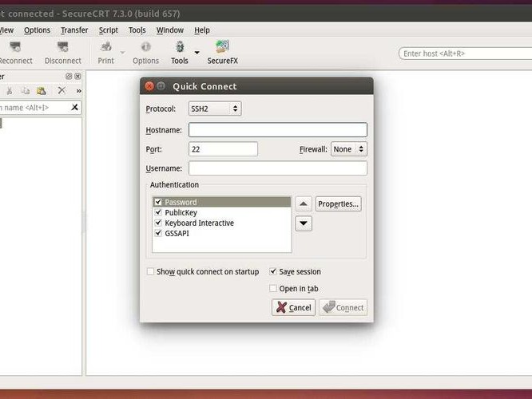Enable the Open in tab checkbox
Image resolution: width=532 pixels, height=399 pixels.
272,289
